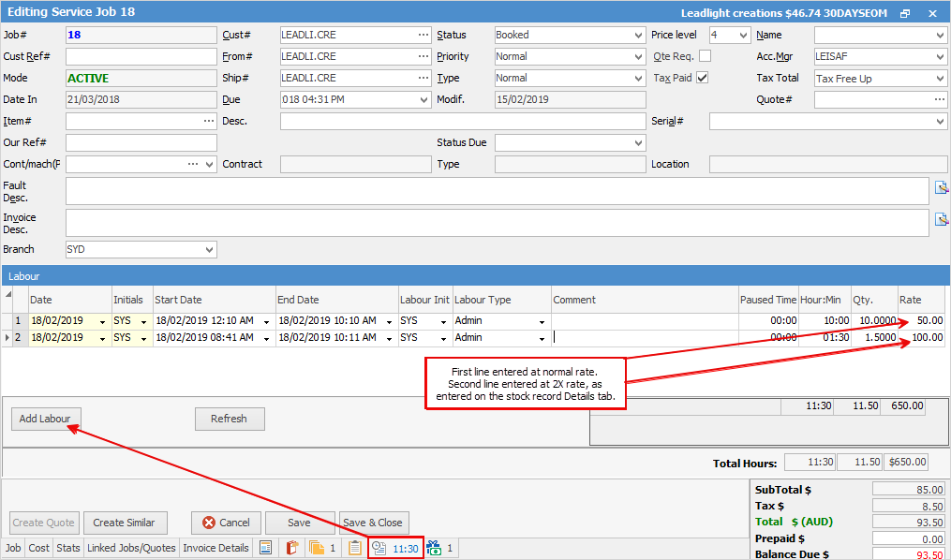Viewport: 951px width, 560px height.
Task: Enable the Qte Req. checkbox
Action: click(705, 56)
